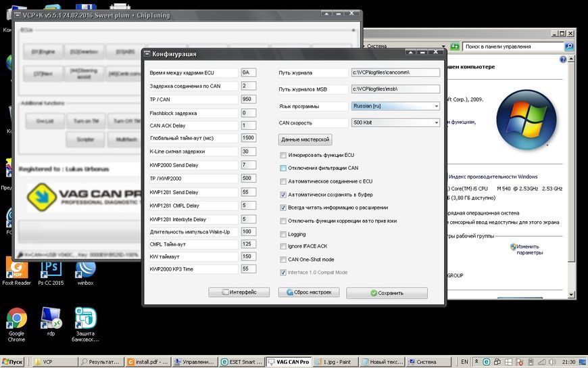Edit Глобальный тайм-аут value 1500

(248, 138)
